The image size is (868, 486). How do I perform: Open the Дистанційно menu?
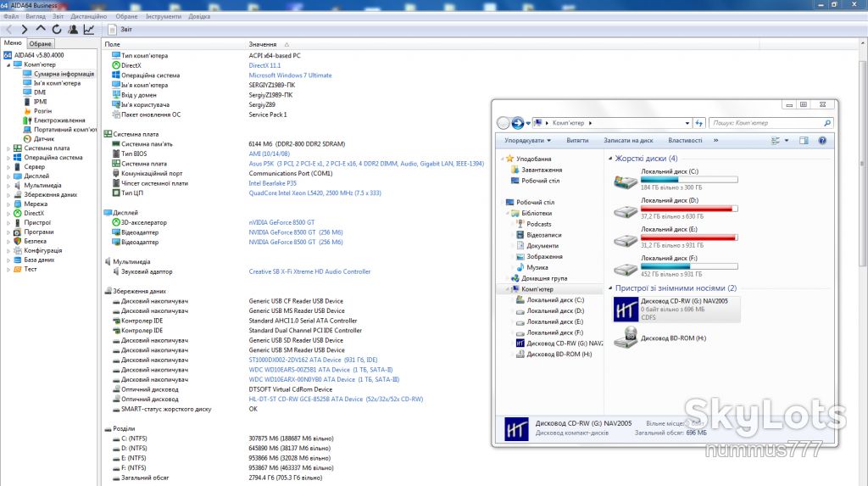(88, 17)
